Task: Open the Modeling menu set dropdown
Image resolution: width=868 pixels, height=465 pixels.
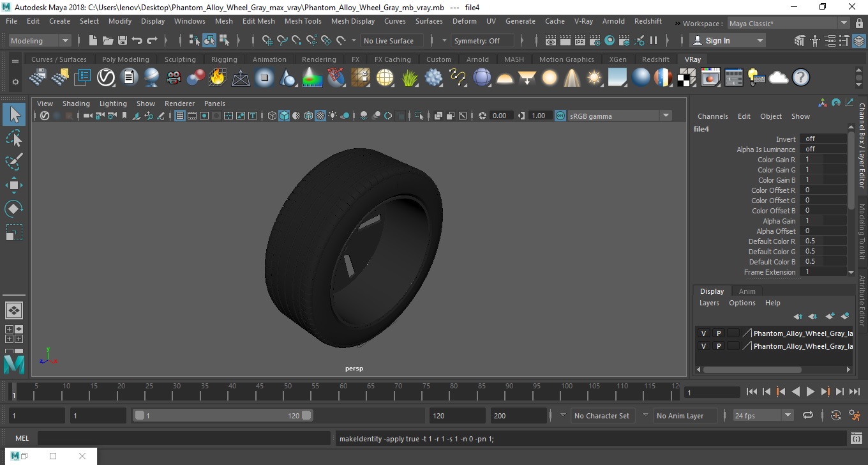Action: click(x=40, y=40)
